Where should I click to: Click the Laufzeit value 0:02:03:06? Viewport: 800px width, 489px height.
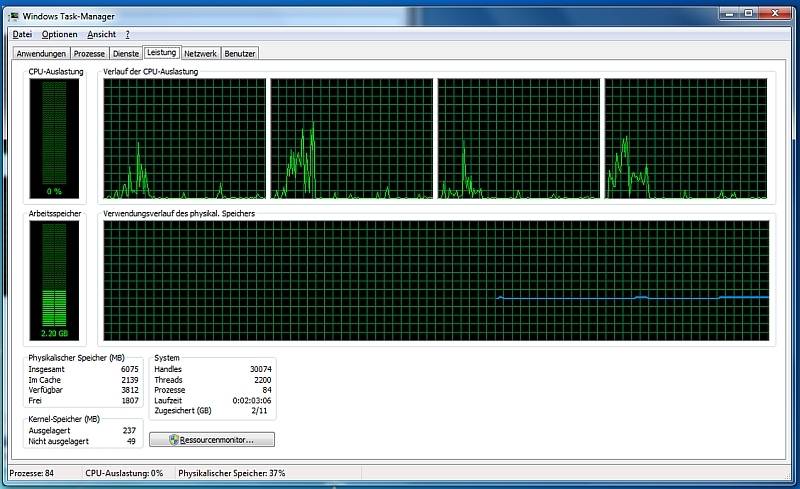pyautogui.click(x=252, y=401)
